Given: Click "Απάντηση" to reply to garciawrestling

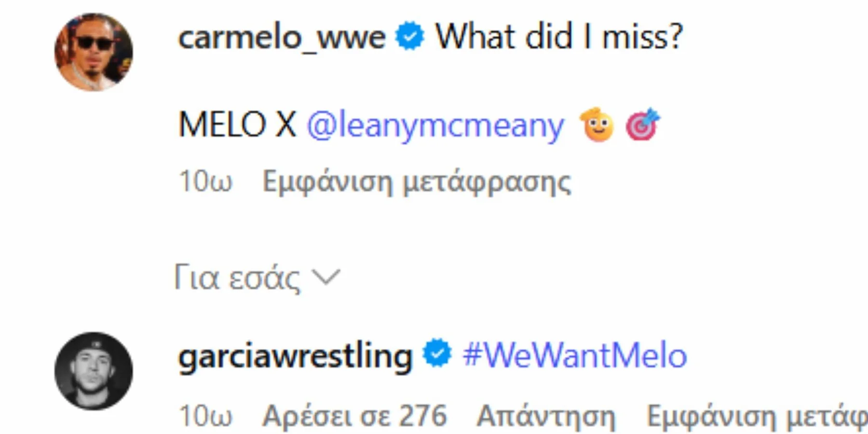Looking at the screenshot, I should [x=546, y=416].
